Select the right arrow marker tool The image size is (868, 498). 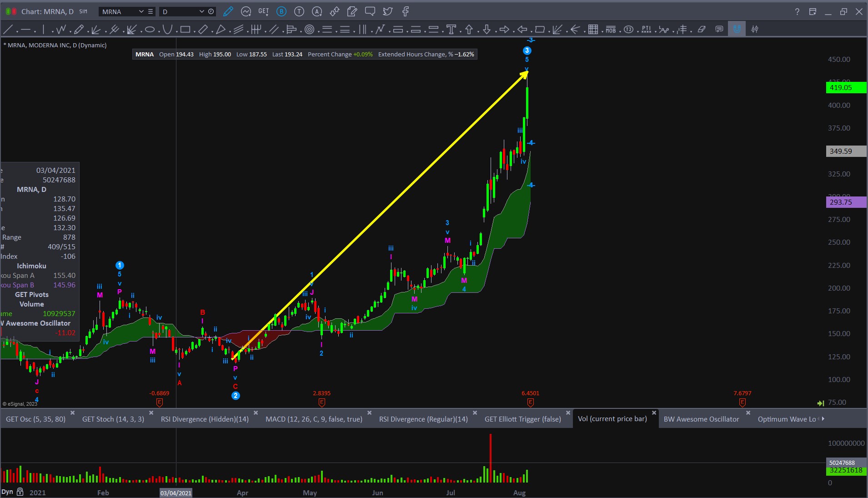[x=504, y=30]
